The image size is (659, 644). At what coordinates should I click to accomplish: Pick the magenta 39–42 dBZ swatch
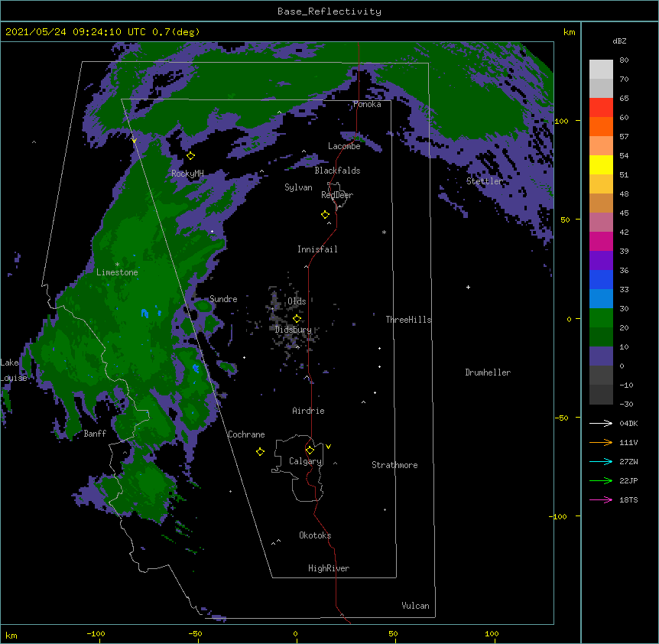click(601, 241)
